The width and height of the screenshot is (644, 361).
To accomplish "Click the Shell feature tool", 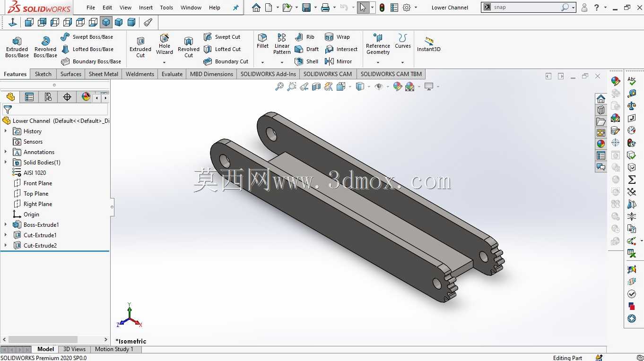I will (x=306, y=61).
